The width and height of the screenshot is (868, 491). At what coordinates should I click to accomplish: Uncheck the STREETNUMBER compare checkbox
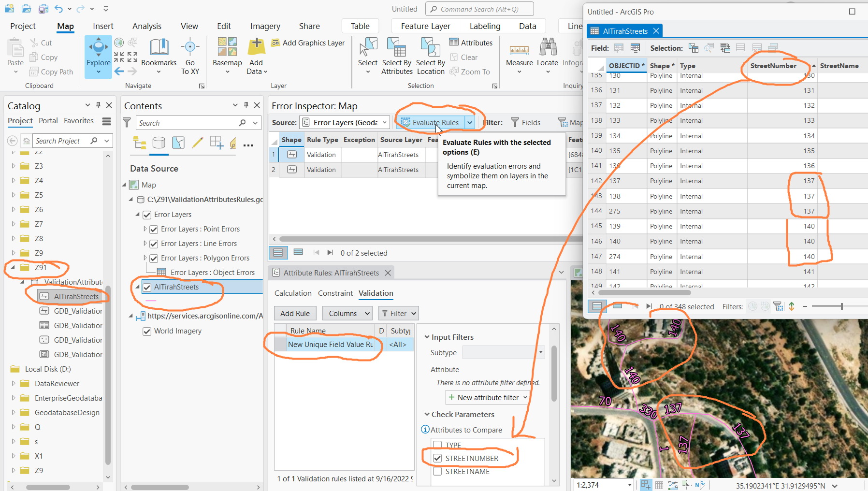point(438,458)
